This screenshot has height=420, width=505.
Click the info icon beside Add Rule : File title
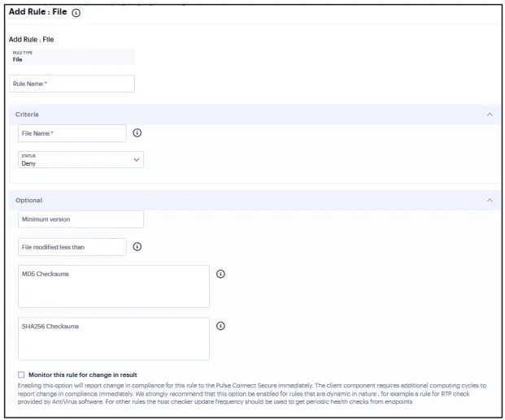click(76, 13)
